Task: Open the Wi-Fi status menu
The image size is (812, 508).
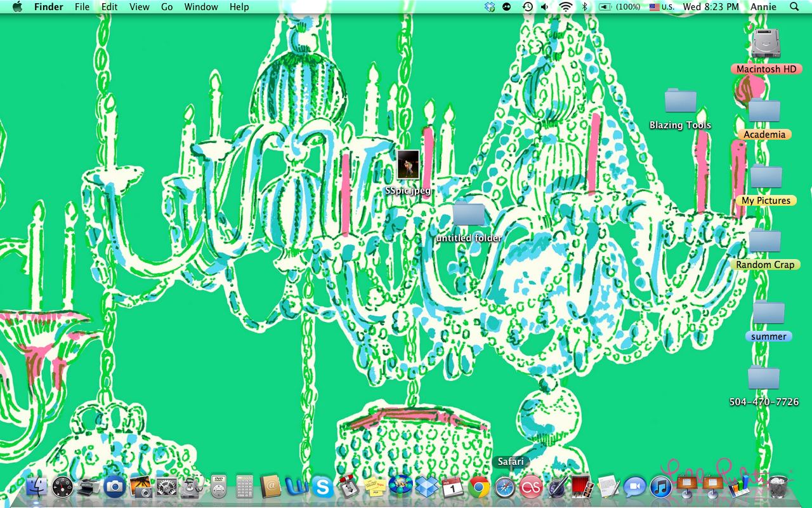Action: point(565,7)
